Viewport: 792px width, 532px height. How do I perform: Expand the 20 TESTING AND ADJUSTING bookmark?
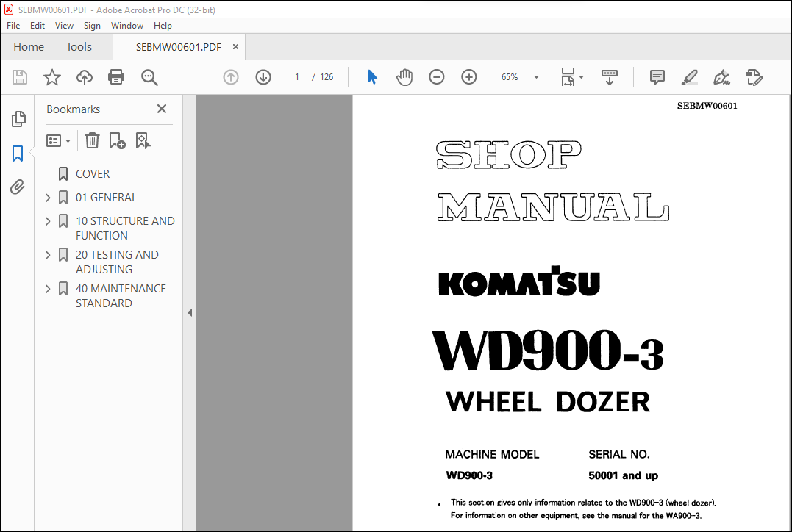point(48,255)
